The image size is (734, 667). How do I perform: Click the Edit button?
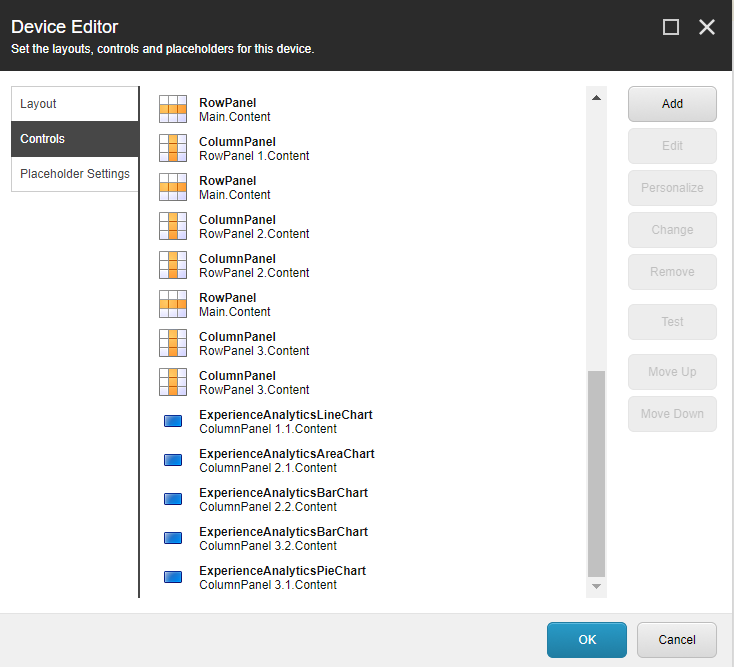click(x=672, y=146)
